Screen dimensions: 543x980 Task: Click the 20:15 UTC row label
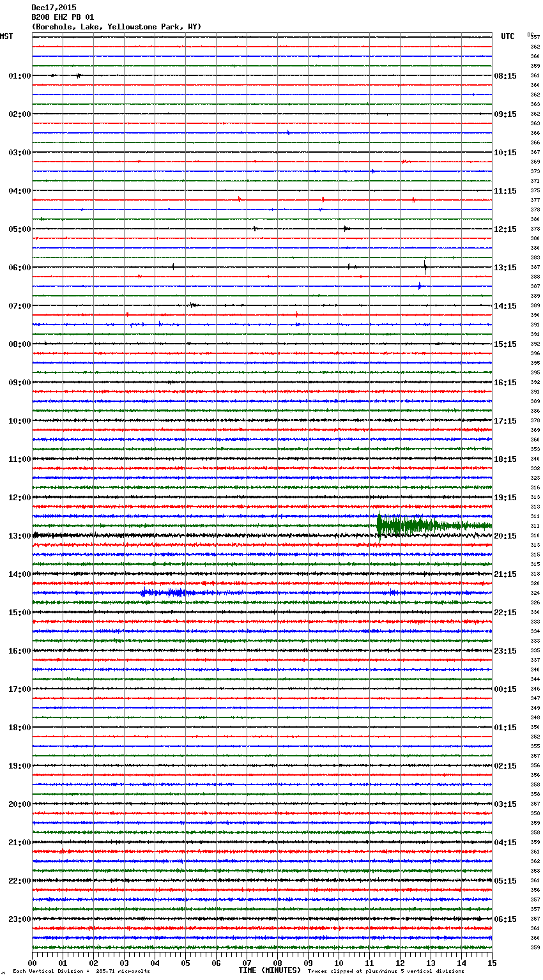[505, 536]
